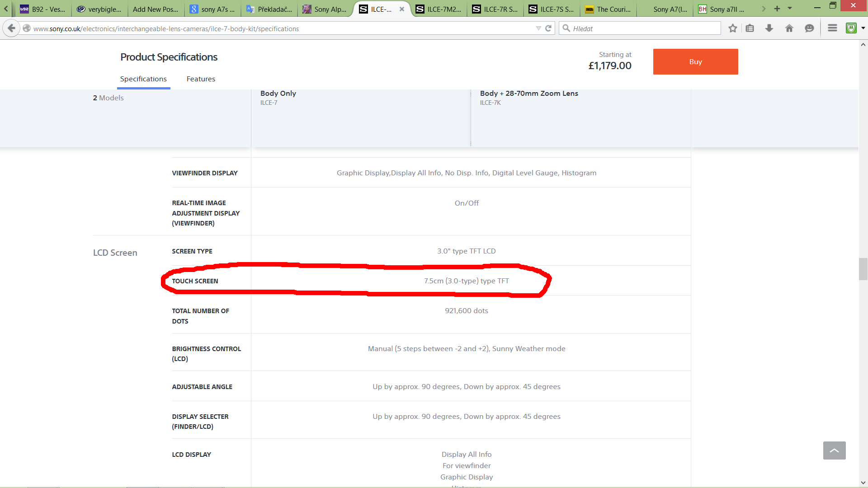Expand the list all tabs dropdown

[x=790, y=9]
